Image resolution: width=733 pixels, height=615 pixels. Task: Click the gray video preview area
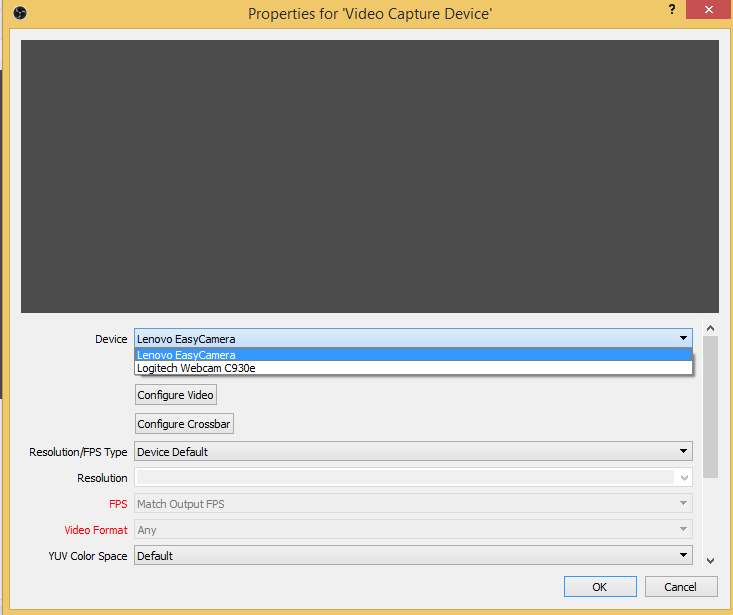(370, 177)
